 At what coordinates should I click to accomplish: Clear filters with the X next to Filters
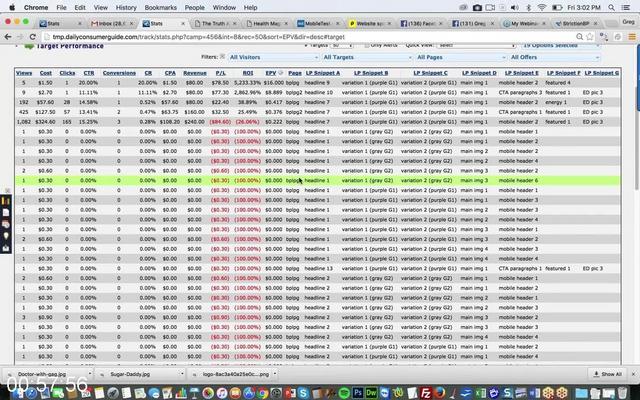[x=222, y=57]
